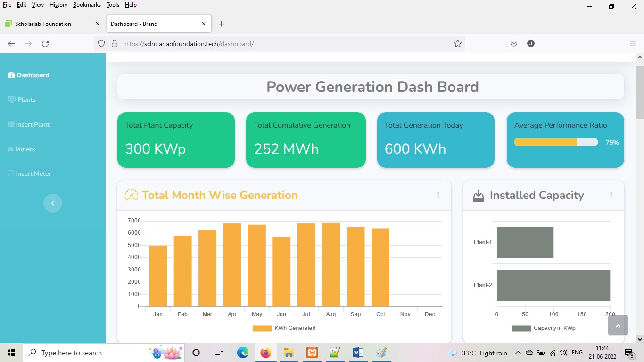This screenshot has width=644, height=362.
Task: Select Insert Meter in the sidebar
Action: [33, 174]
